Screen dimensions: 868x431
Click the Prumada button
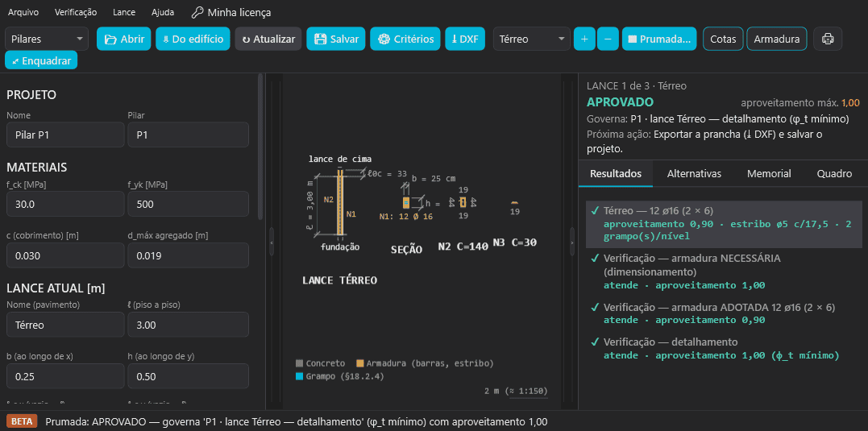659,39
